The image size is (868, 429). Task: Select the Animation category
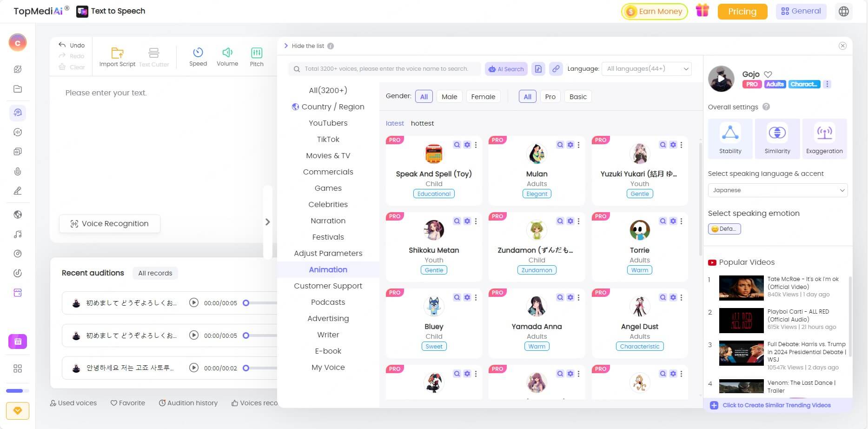click(x=328, y=269)
